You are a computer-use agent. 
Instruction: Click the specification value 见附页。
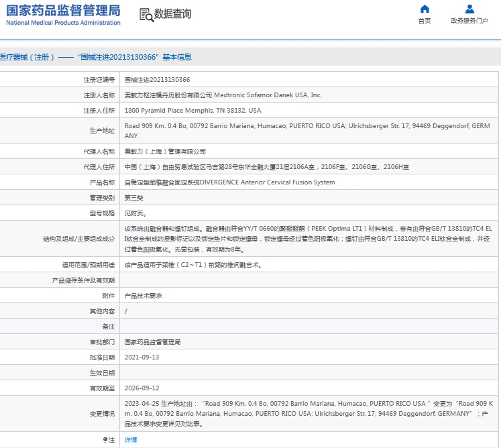point(135,213)
